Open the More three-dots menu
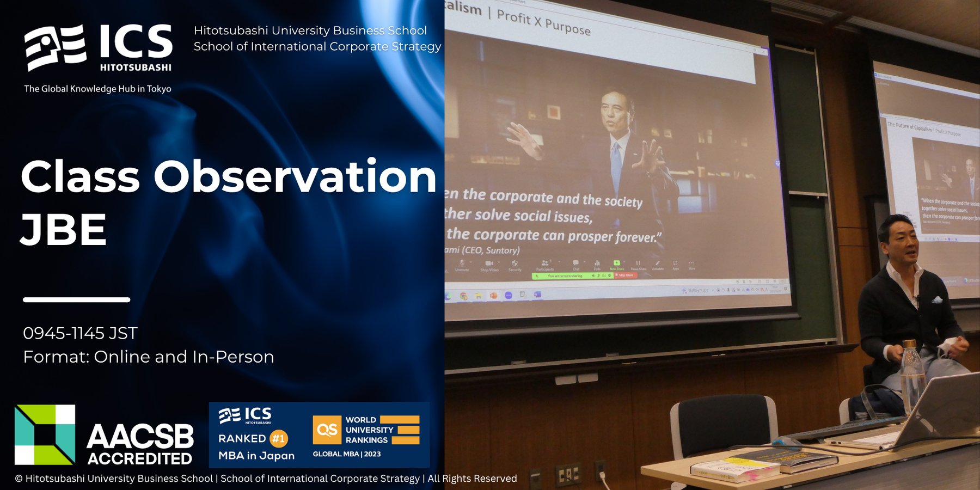 click(691, 263)
